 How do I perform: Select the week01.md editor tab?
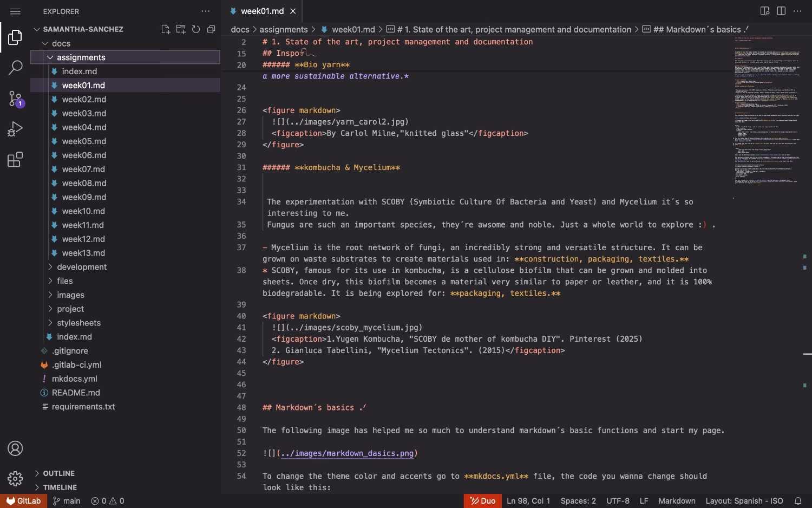pyautogui.click(x=262, y=11)
